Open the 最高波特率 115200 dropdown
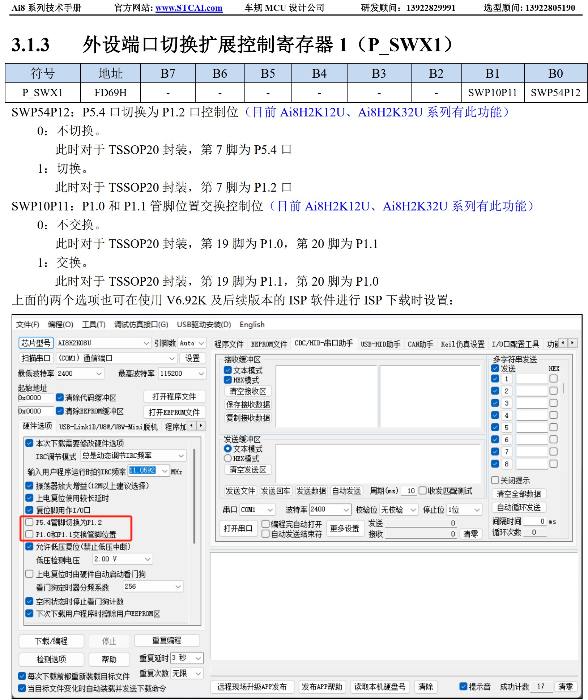 pyautogui.click(x=182, y=373)
